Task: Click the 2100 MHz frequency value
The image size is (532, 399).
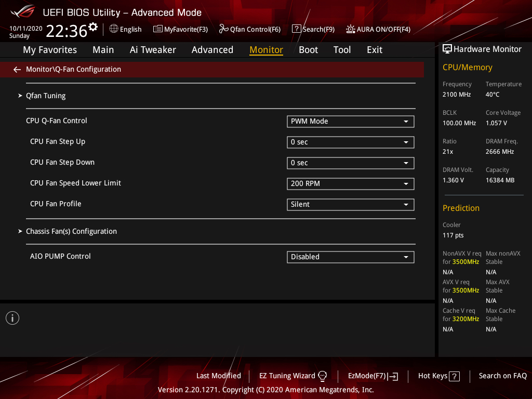Action: [456, 95]
